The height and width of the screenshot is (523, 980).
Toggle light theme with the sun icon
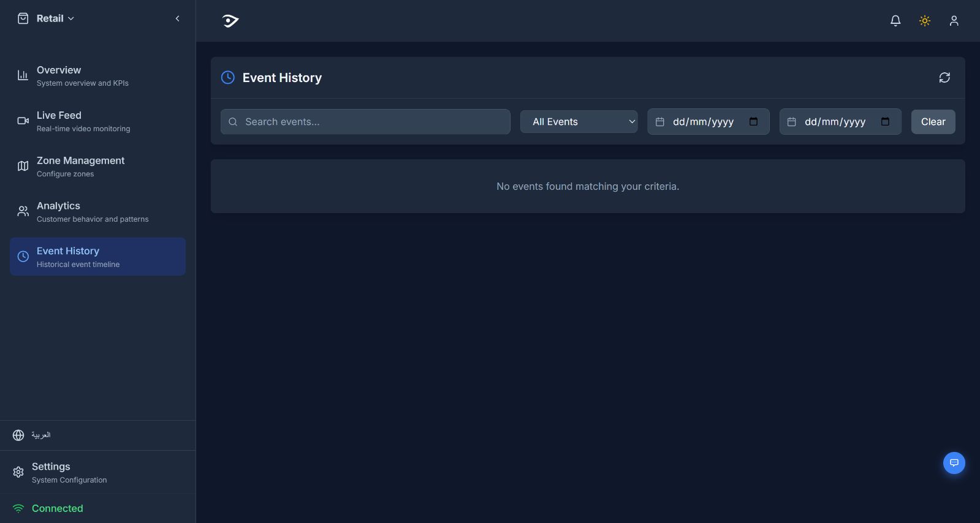point(925,21)
